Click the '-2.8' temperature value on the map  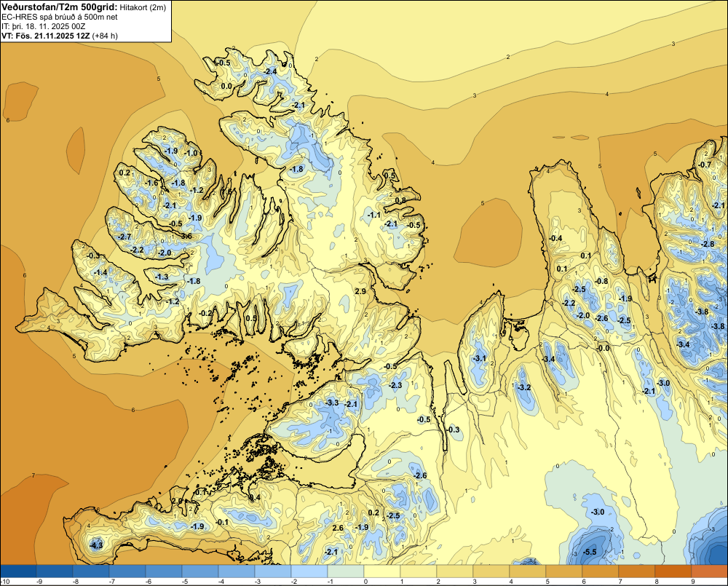coord(708,244)
